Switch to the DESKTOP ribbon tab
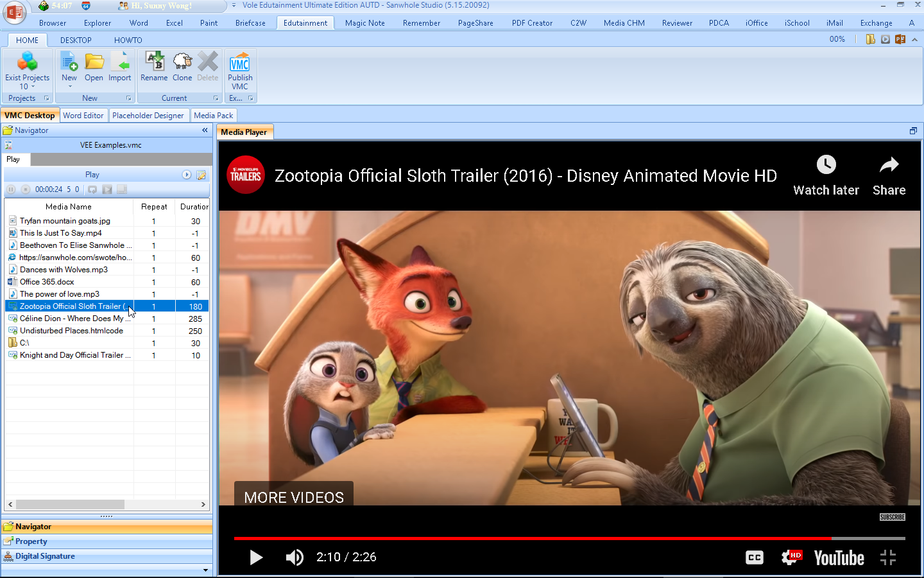The height and width of the screenshot is (578, 924). (76, 40)
